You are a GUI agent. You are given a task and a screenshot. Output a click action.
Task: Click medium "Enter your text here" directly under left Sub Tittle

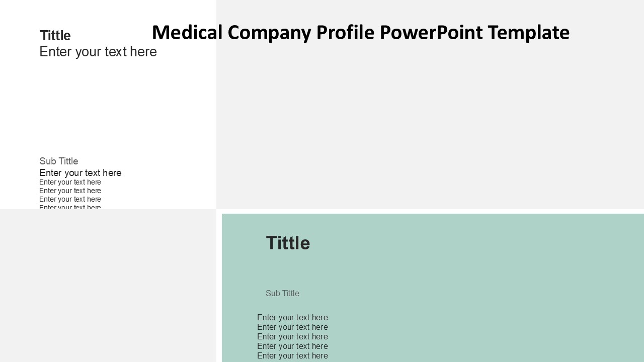(x=80, y=173)
